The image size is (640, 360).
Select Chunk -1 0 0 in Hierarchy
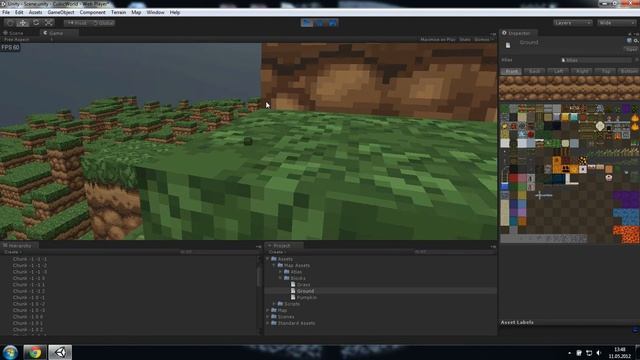[28, 317]
